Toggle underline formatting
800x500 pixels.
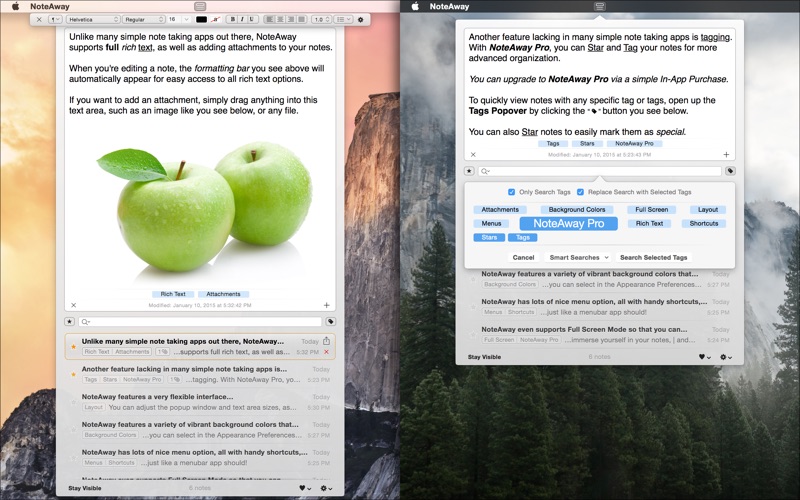coord(251,19)
